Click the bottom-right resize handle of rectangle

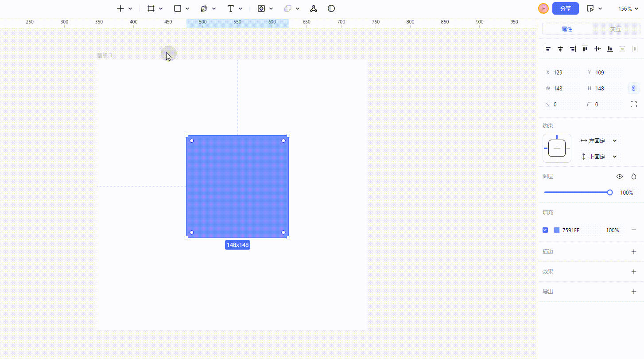click(x=288, y=238)
